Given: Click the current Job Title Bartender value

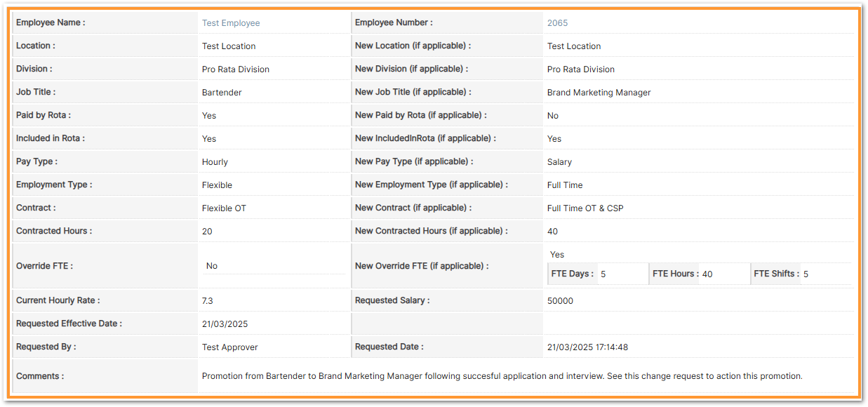Looking at the screenshot, I should 222,93.
